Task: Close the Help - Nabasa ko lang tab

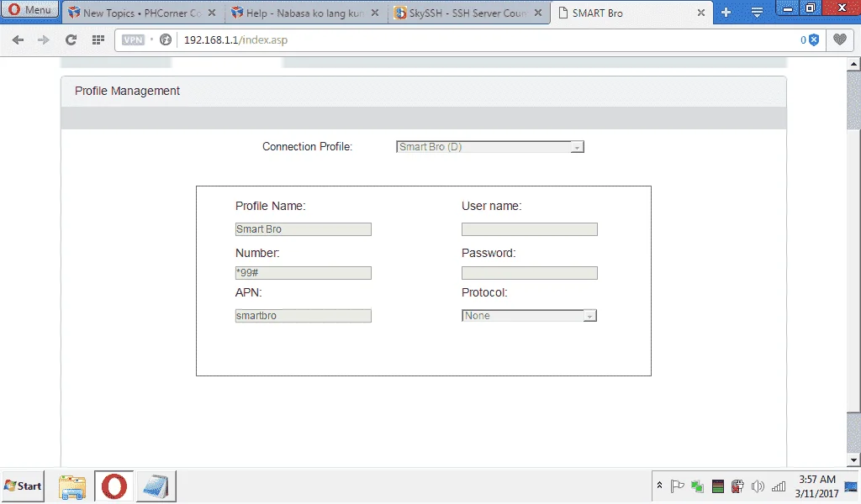Action: [375, 13]
